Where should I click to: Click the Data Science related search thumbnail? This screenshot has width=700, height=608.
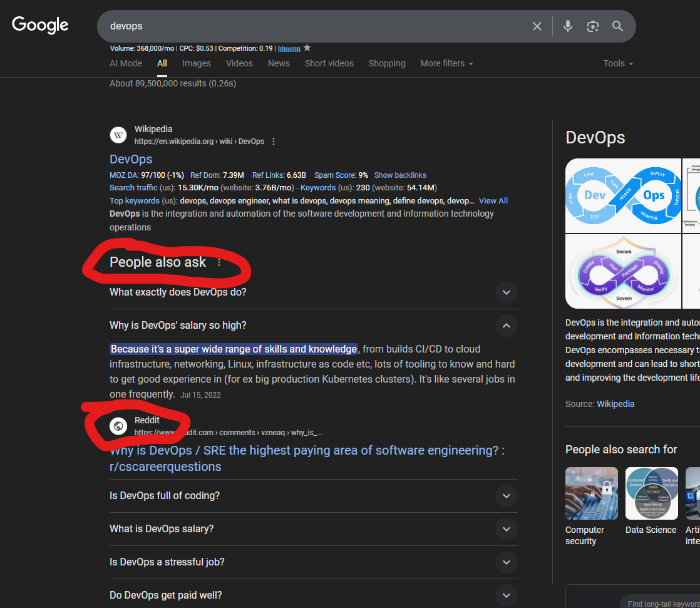pyautogui.click(x=651, y=493)
